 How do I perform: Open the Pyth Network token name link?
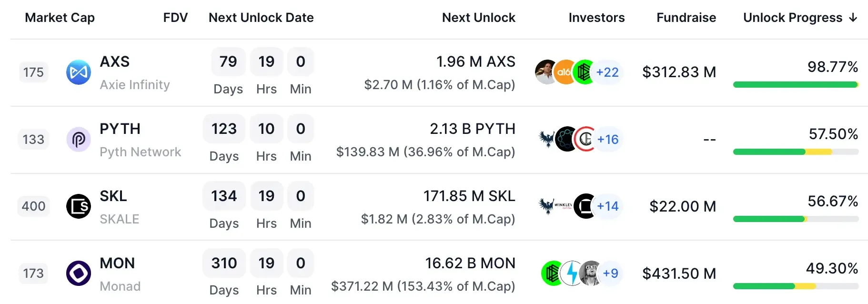tap(140, 152)
